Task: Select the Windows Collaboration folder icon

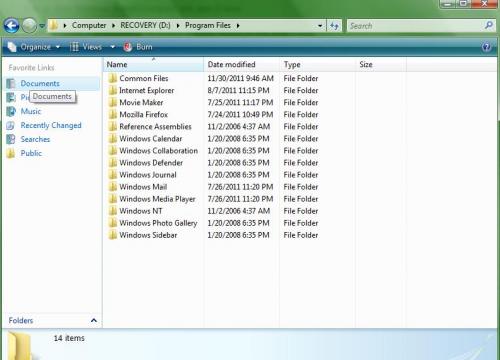Action: (x=113, y=151)
